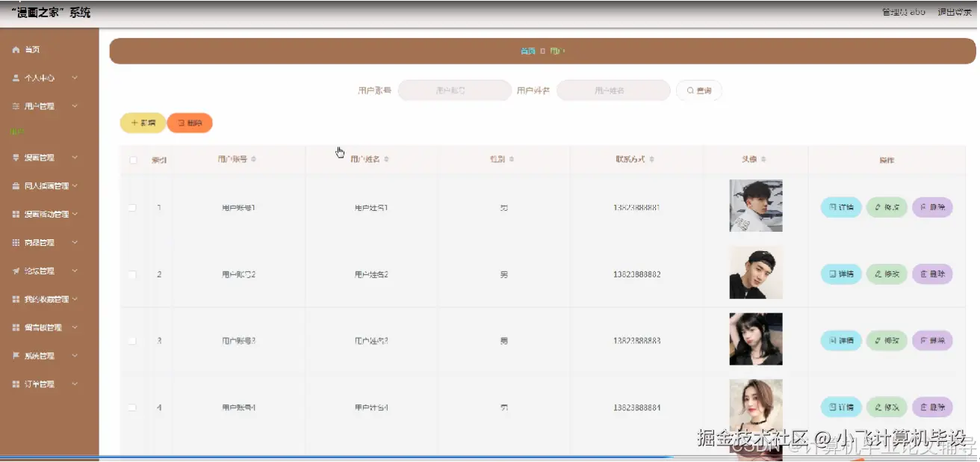Screen dimensions: 980x462
Task: Sort by 头像 column sort icon
Action: (x=763, y=159)
